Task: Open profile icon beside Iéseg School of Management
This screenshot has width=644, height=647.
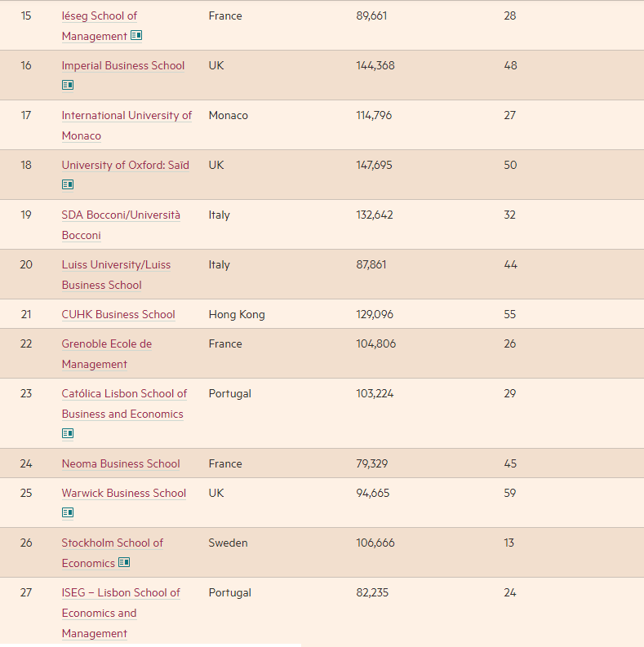Action: (x=136, y=35)
